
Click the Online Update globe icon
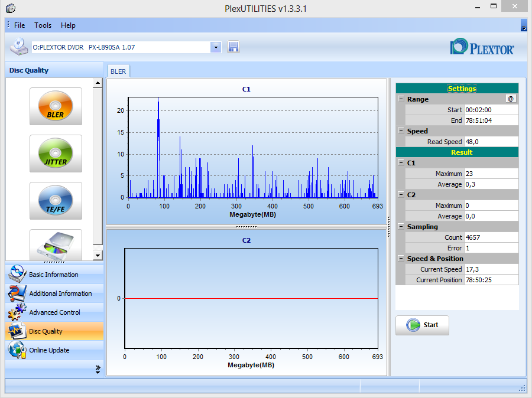pyautogui.click(x=17, y=350)
